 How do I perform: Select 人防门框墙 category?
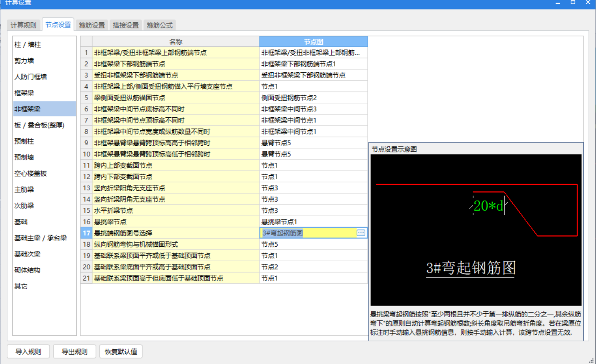(x=44, y=77)
